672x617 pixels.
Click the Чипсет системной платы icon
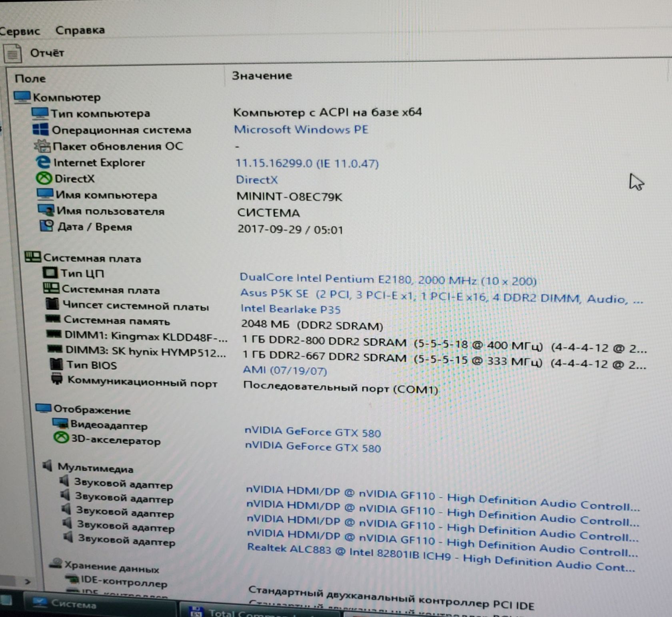click(x=52, y=304)
